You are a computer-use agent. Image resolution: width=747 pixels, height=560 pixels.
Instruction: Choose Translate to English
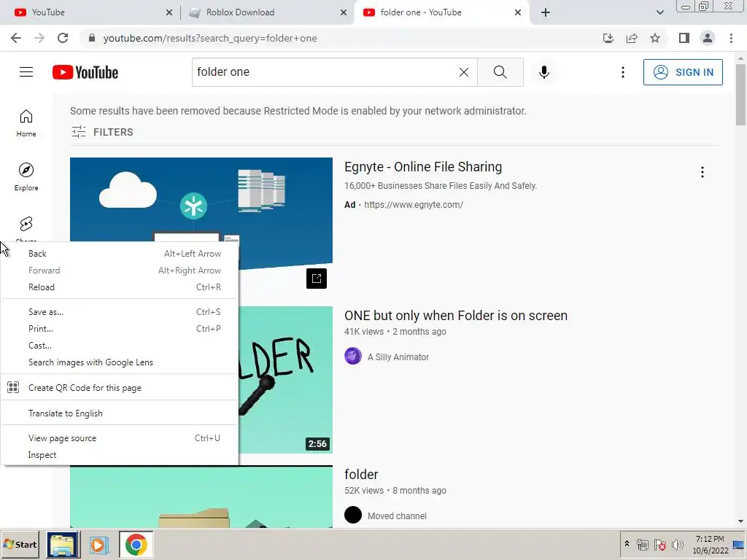[119, 413]
